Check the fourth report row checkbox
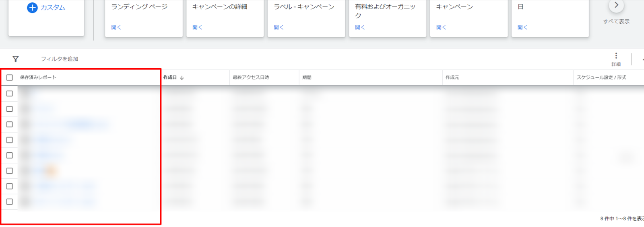 [10, 140]
